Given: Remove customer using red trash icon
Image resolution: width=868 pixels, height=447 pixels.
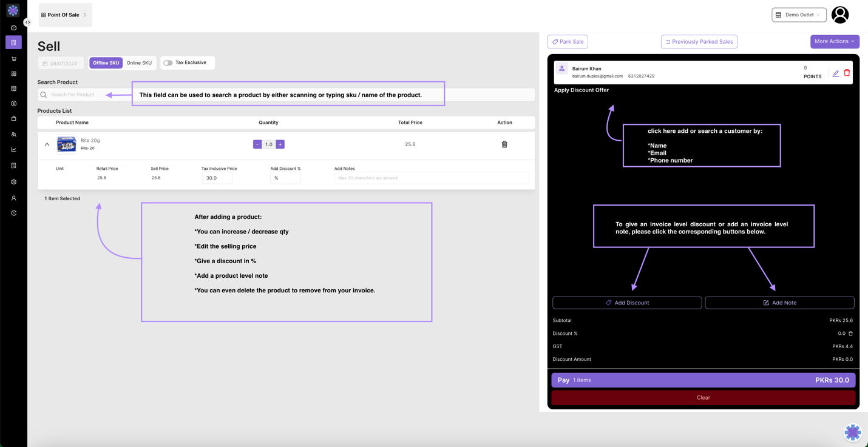Looking at the screenshot, I should coord(847,73).
